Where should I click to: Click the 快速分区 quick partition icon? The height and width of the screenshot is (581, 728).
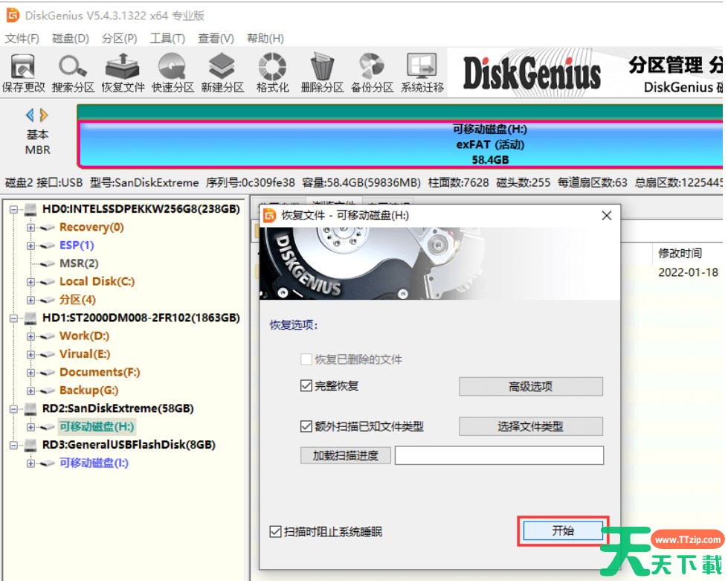[173, 74]
